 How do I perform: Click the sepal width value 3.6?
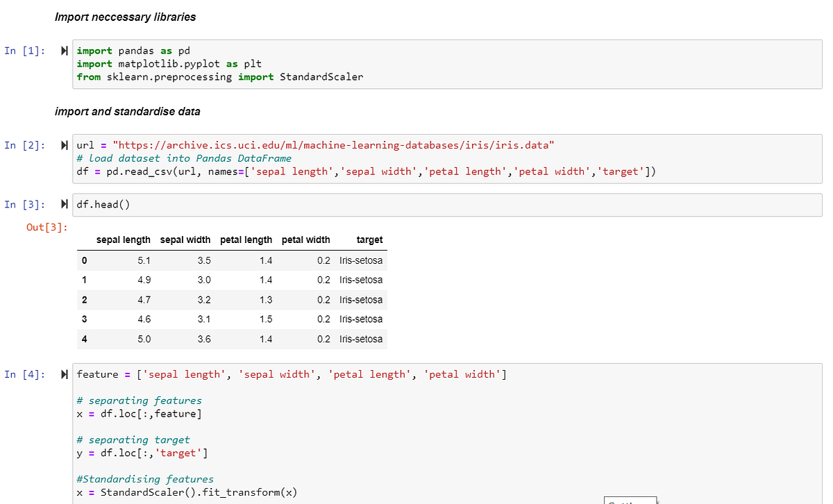pyautogui.click(x=204, y=339)
